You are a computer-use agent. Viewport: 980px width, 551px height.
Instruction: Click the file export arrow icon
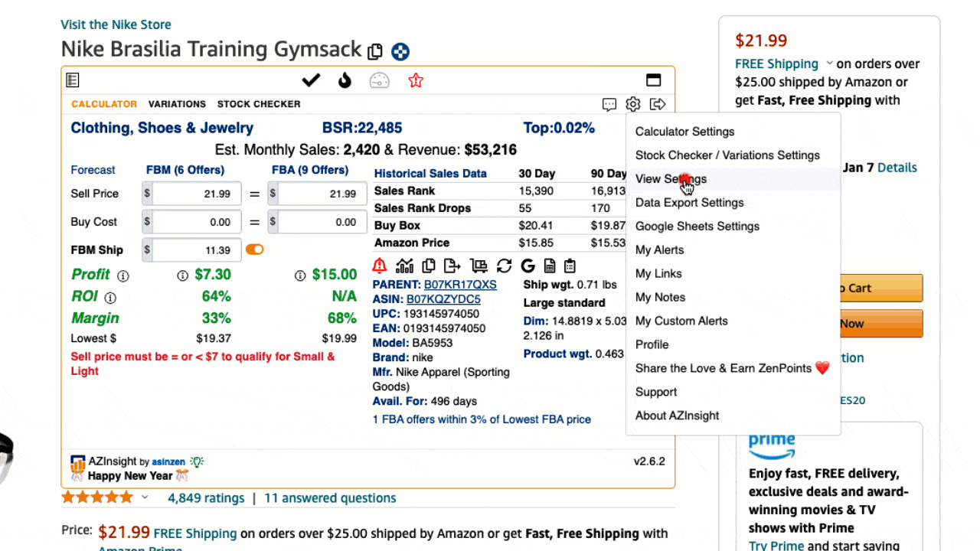coord(452,266)
